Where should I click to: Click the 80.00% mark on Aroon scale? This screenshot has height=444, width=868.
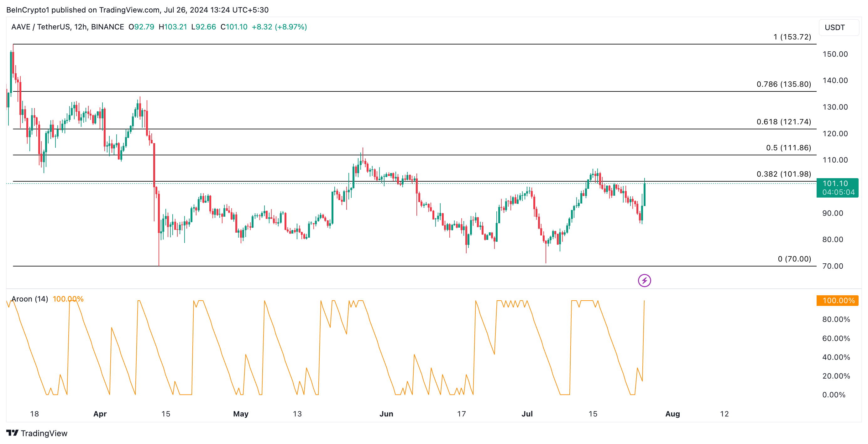(x=836, y=319)
